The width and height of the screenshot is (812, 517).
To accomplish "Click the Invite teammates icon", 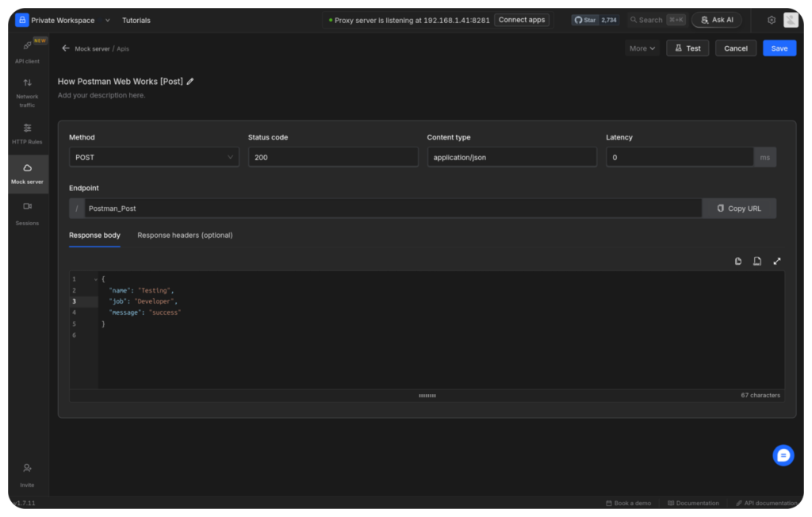I will point(27,469).
